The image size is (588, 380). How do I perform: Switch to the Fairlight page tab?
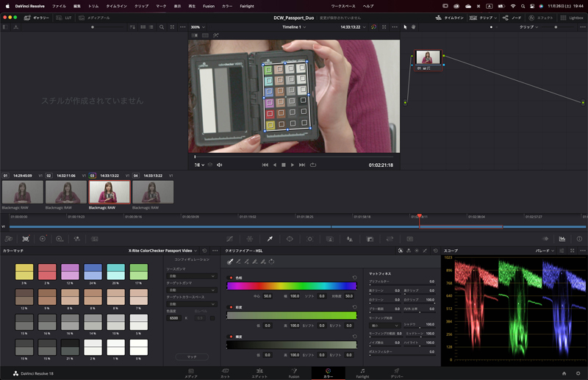coord(362,373)
